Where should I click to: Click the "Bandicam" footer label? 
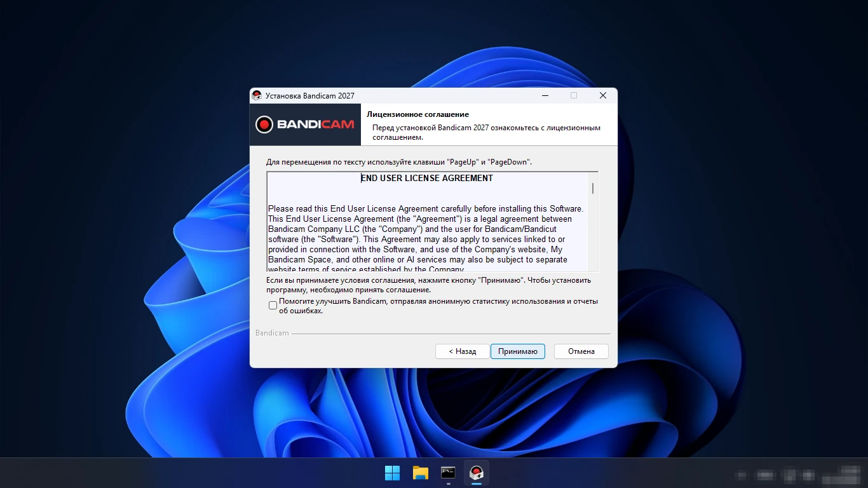tap(272, 333)
